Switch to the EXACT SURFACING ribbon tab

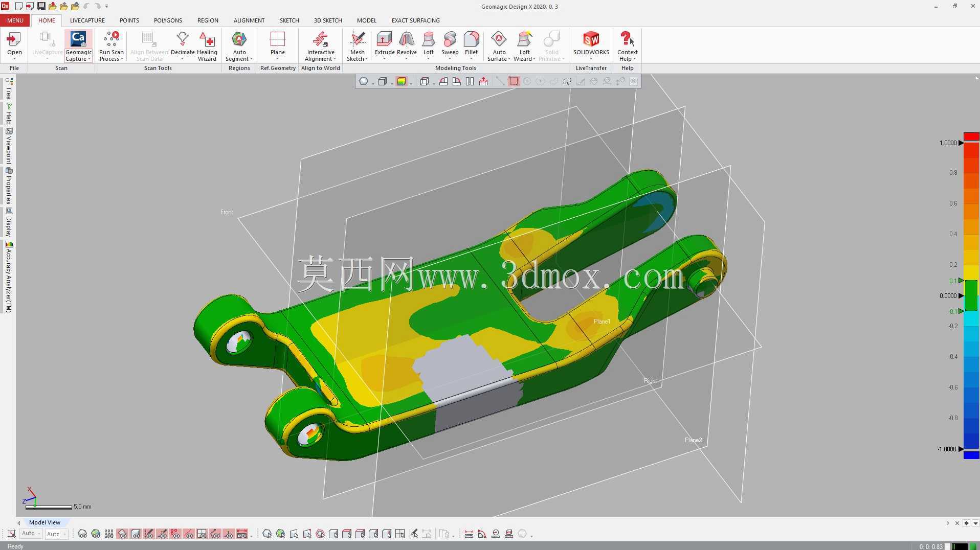tap(416, 20)
